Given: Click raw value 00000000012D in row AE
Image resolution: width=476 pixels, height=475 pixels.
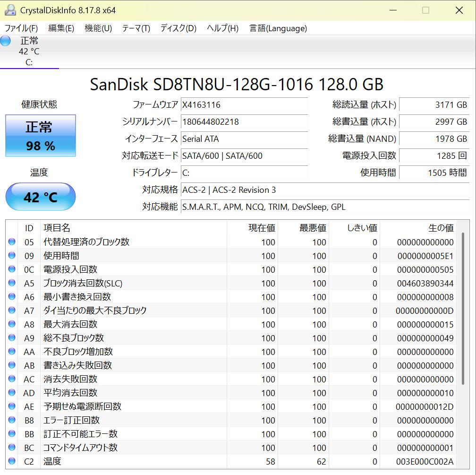Looking at the screenshot, I should click(x=425, y=406).
